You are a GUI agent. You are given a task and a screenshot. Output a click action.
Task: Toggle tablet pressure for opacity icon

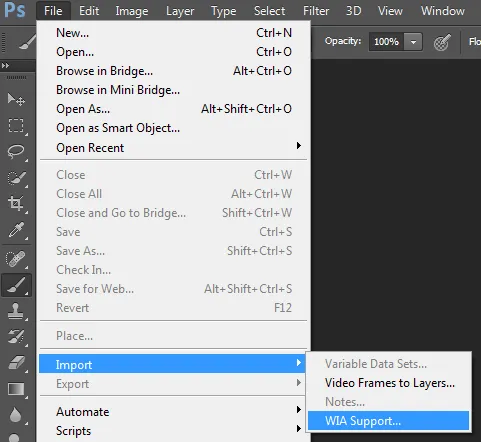coord(442,42)
